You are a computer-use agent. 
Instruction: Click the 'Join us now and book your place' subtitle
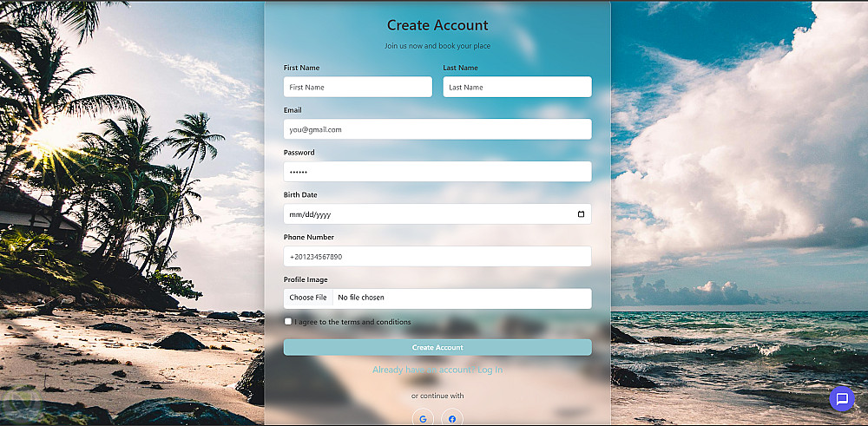tap(437, 46)
